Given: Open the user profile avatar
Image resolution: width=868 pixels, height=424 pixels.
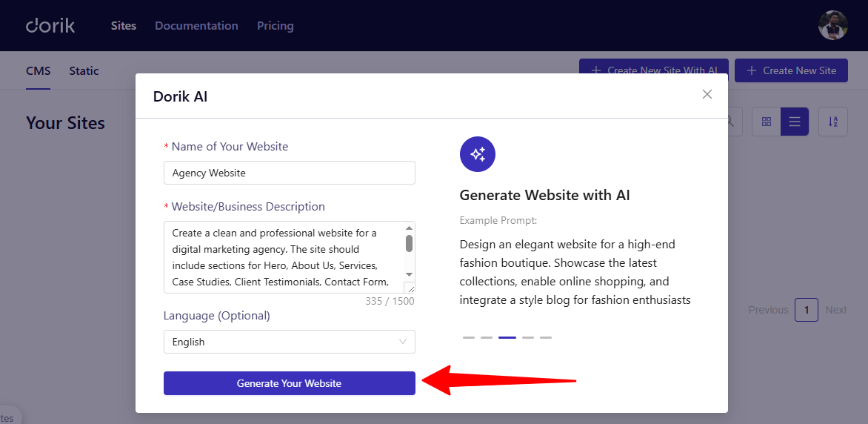Looking at the screenshot, I should click(833, 25).
